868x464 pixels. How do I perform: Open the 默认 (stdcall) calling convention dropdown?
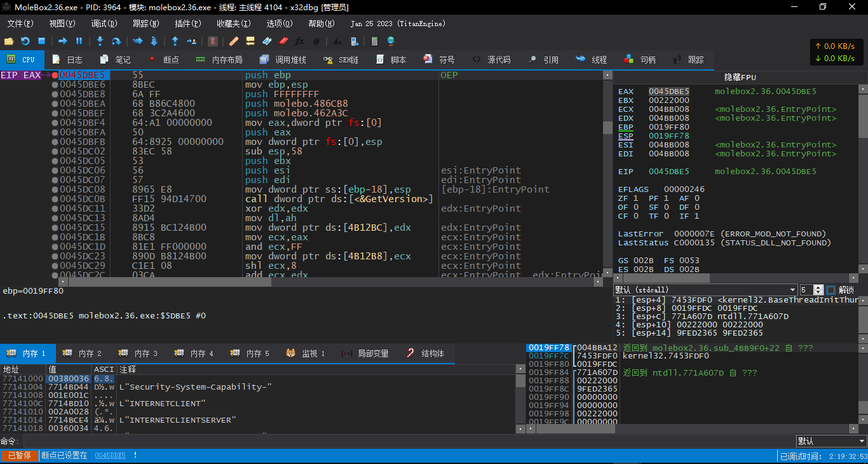705,290
